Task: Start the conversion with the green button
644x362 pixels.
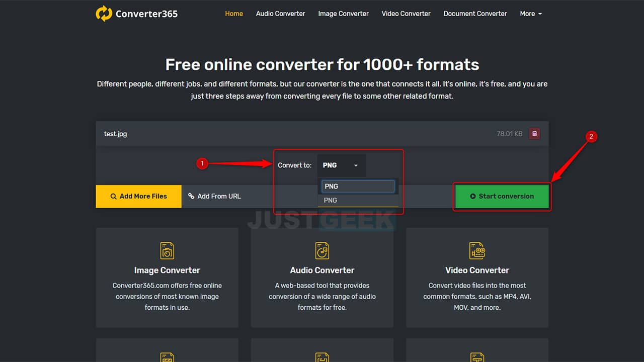Action: tap(502, 196)
